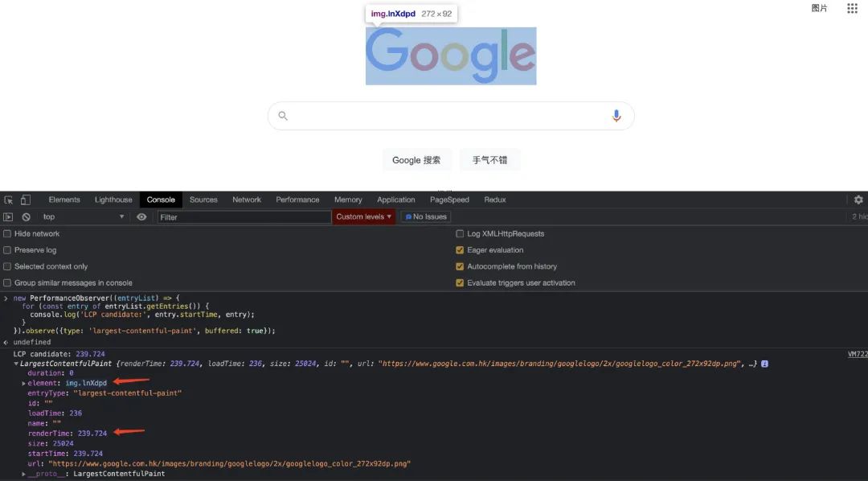Open the VM722 source link
Image resolution: width=868 pixels, height=481 pixels.
tap(858, 354)
